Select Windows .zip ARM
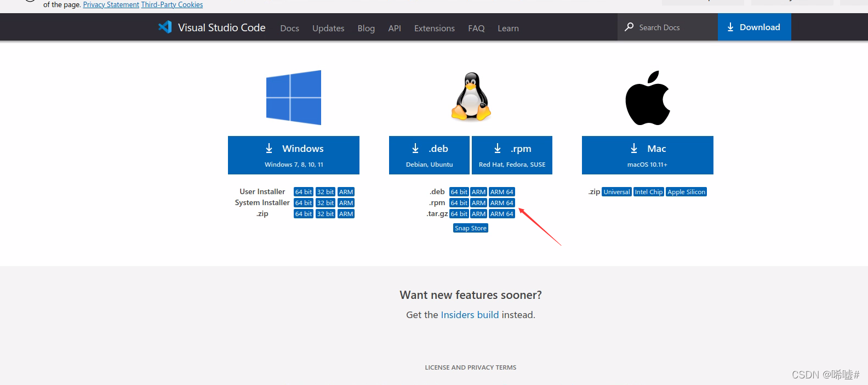Screen dimensions: 868x385 [x=346, y=214]
